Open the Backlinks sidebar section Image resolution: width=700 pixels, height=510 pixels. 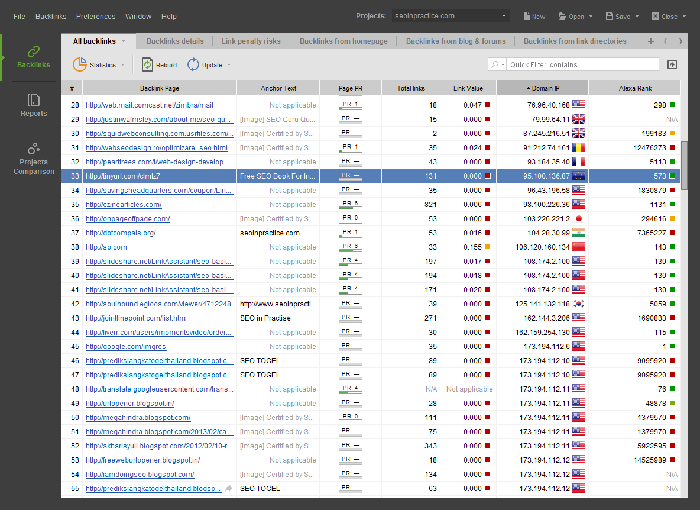click(32, 55)
